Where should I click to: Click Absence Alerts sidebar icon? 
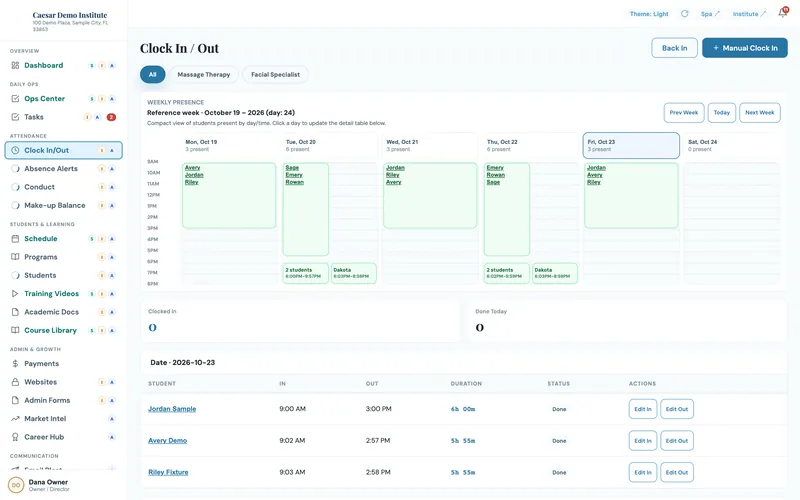tap(15, 168)
